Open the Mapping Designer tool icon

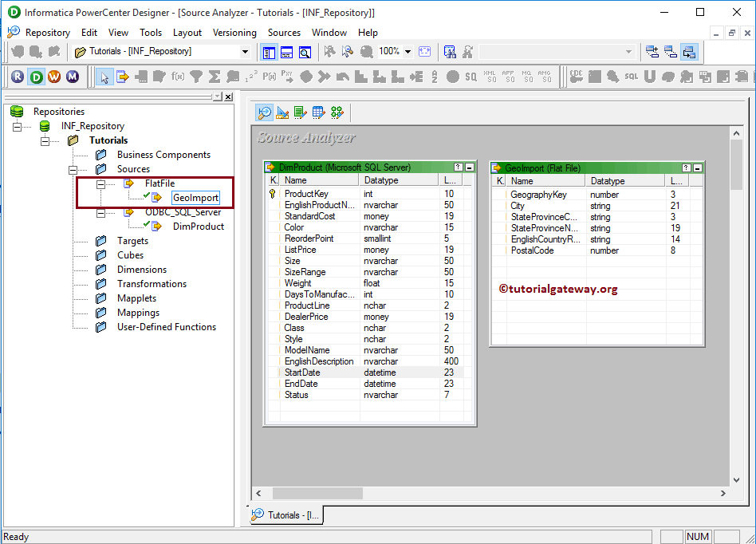(337, 112)
